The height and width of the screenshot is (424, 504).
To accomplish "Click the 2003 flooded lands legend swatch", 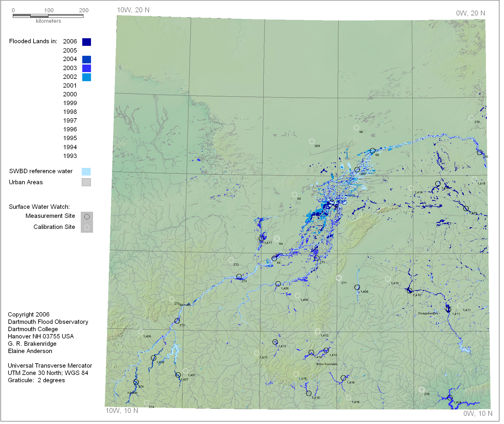I will pyautogui.click(x=86, y=68).
